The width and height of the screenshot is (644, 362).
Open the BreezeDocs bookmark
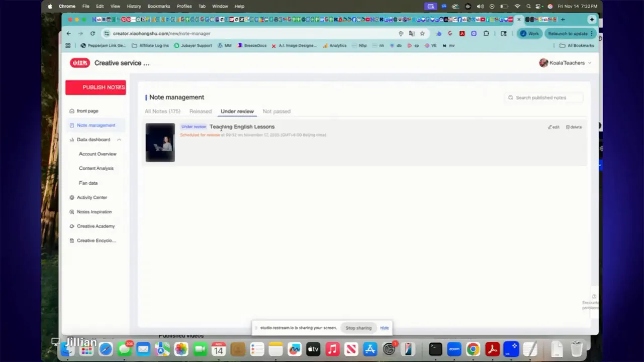point(252,46)
